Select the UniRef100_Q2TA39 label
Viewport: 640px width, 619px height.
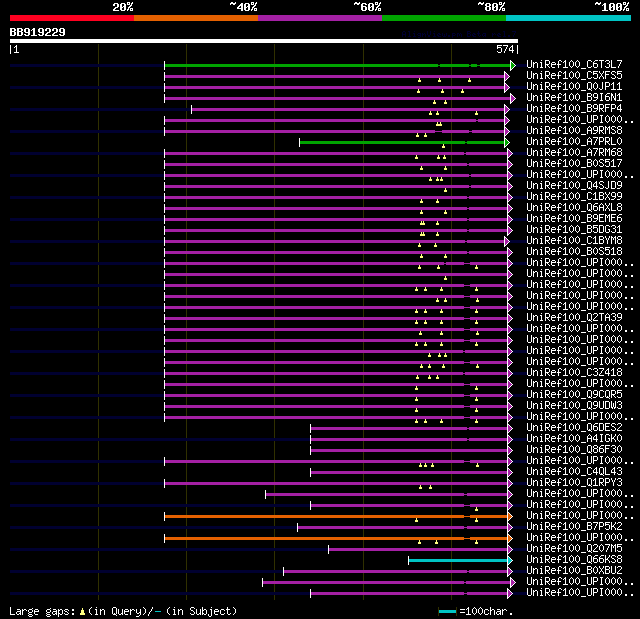574,317
